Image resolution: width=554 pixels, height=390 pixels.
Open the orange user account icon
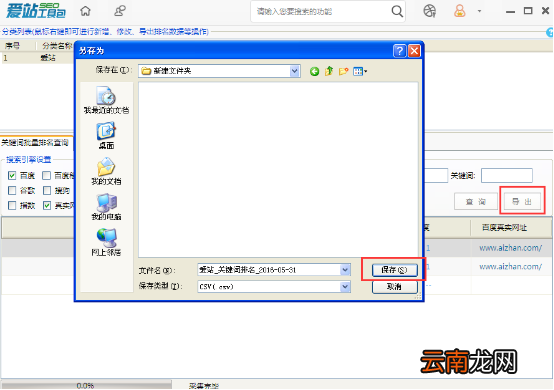click(x=459, y=11)
